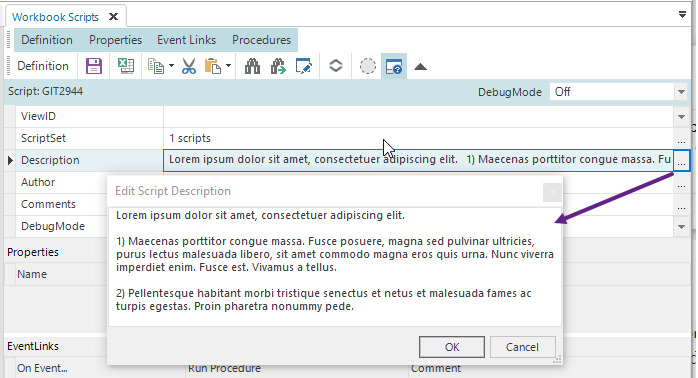
Task: Click the EventLinks section heading
Action: pyautogui.click(x=32, y=346)
